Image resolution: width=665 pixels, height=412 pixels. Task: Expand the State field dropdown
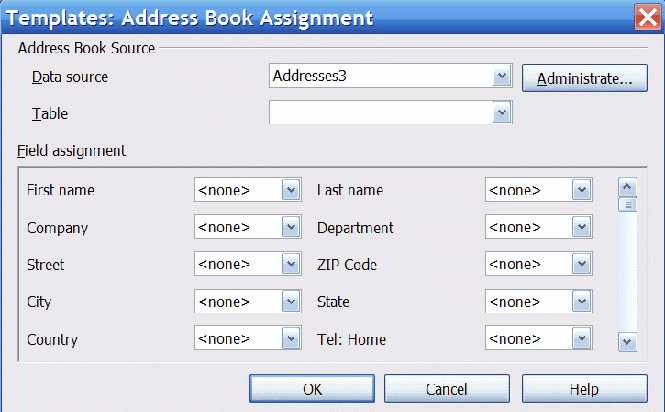coord(581,302)
